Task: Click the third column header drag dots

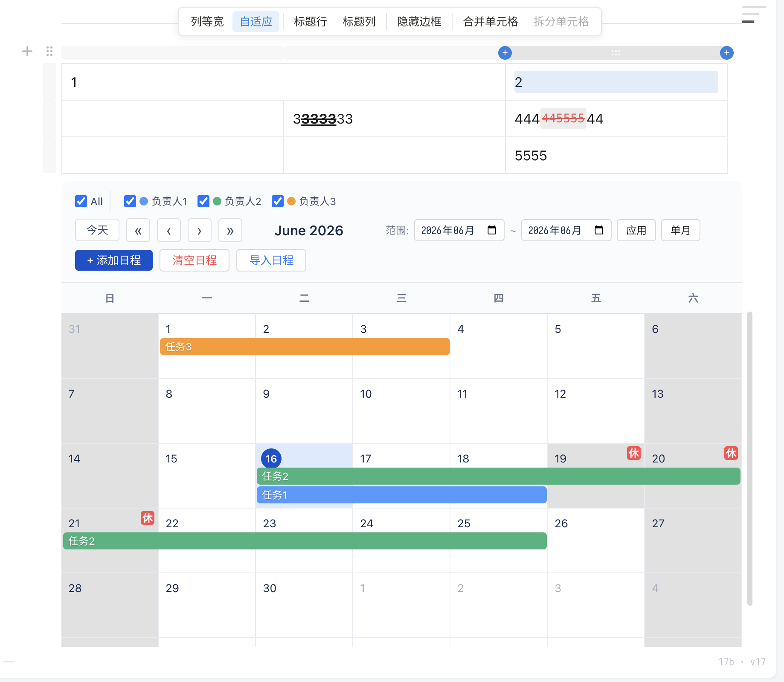Action: pyautogui.click(x=616, y=53)
